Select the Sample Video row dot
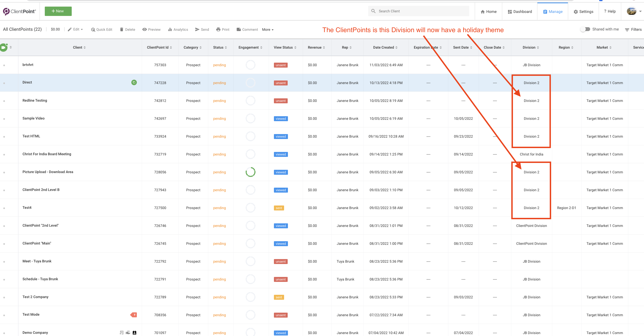Image resolution: width=644 pixels, height=336 pixels. click(x=4, y=119)
